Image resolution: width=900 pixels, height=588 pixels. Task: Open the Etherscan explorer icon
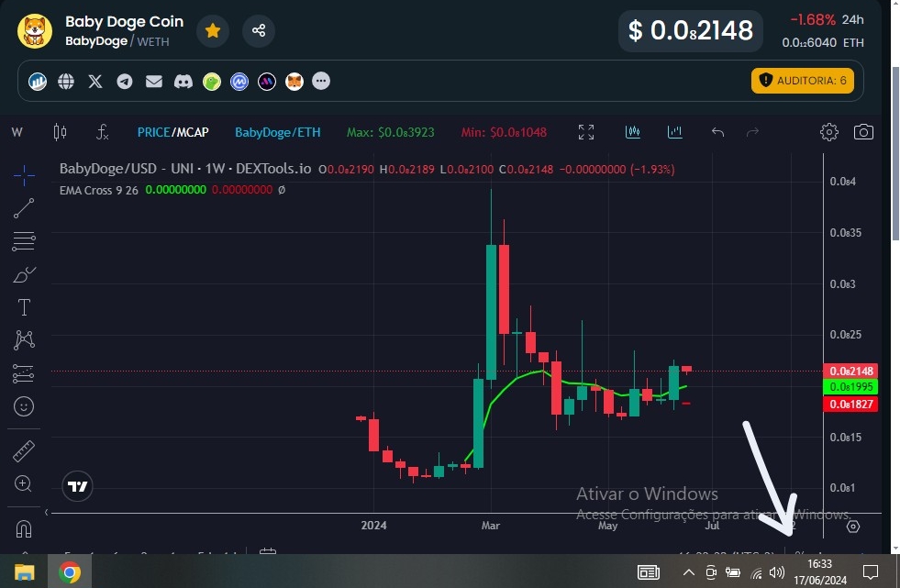coord(38,82)
